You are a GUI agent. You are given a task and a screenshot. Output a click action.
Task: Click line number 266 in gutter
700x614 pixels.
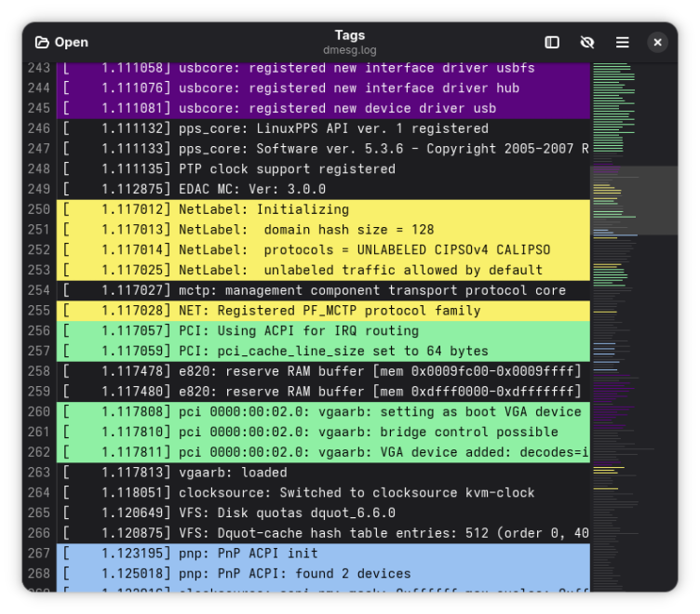click(x=39, y=532)
